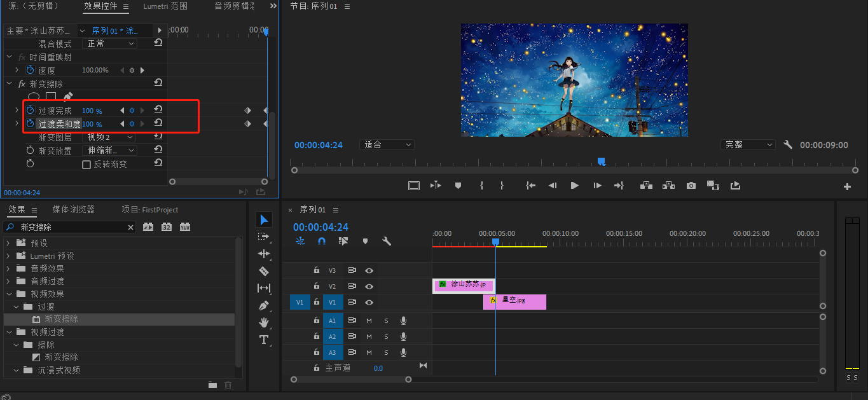
Task: Switch to Lumetri 范围 tab
Action: pos(165,6)
